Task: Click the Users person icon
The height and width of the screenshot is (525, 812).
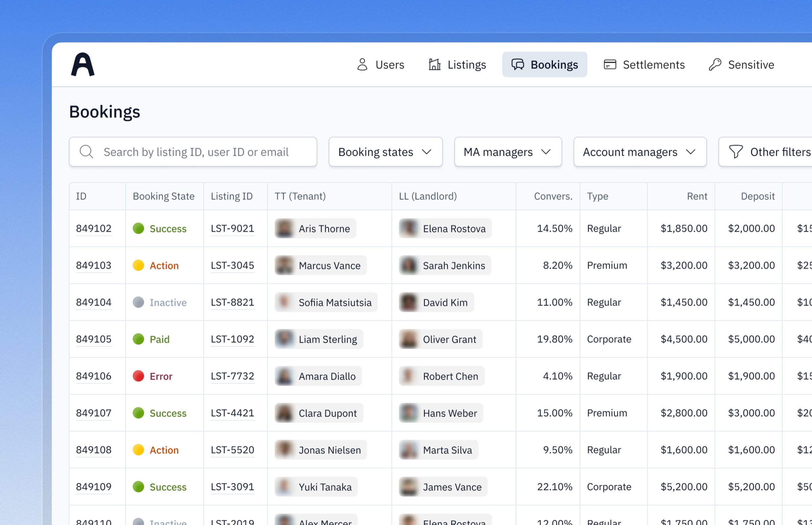Action: coord(362,64)
